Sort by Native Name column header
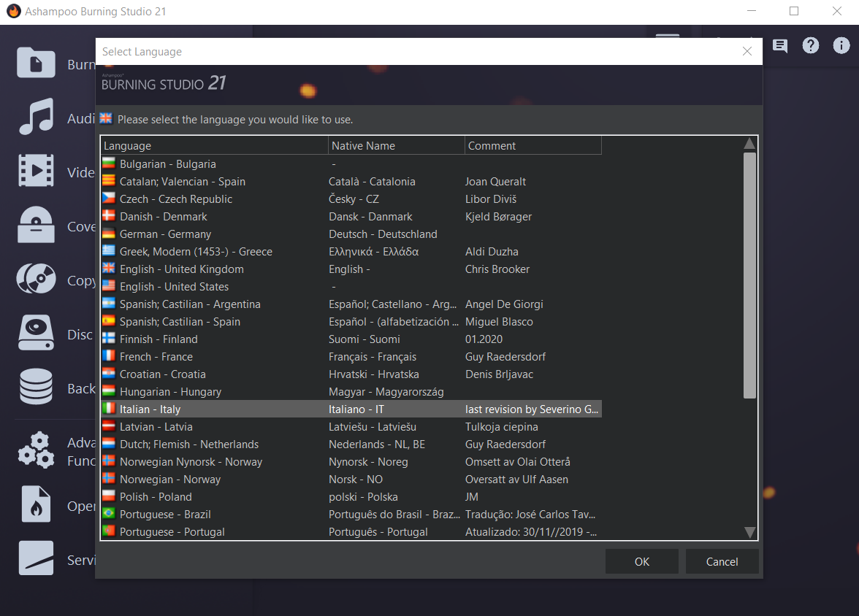Image resolution: width=859 pixels, height=616 pixels. click(397, 146)
